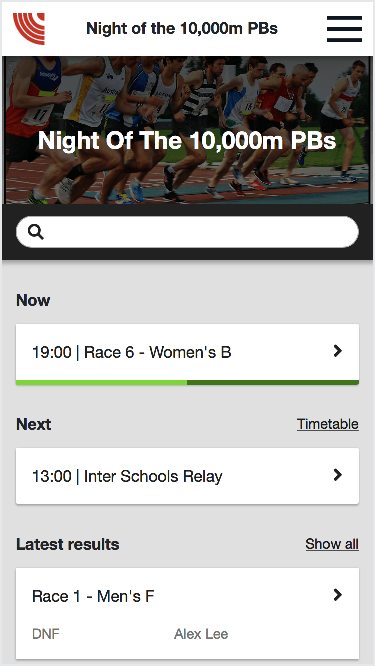
Task: Click the DNF result status
Action: pos(46,635)
